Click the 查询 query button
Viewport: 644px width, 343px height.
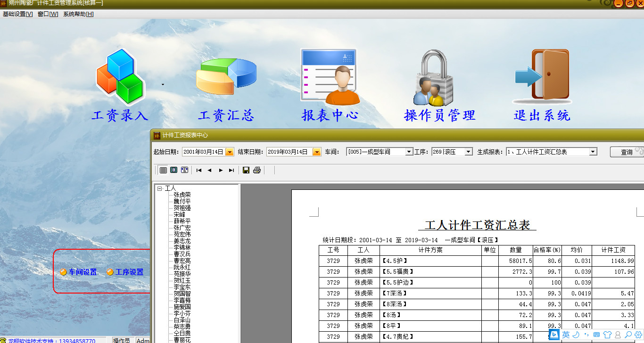point(627,152)
